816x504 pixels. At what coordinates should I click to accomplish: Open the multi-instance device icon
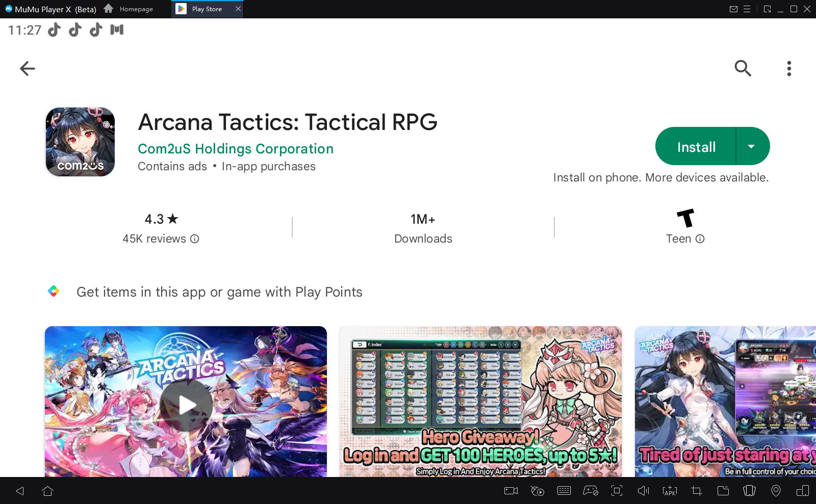(803, 491)
